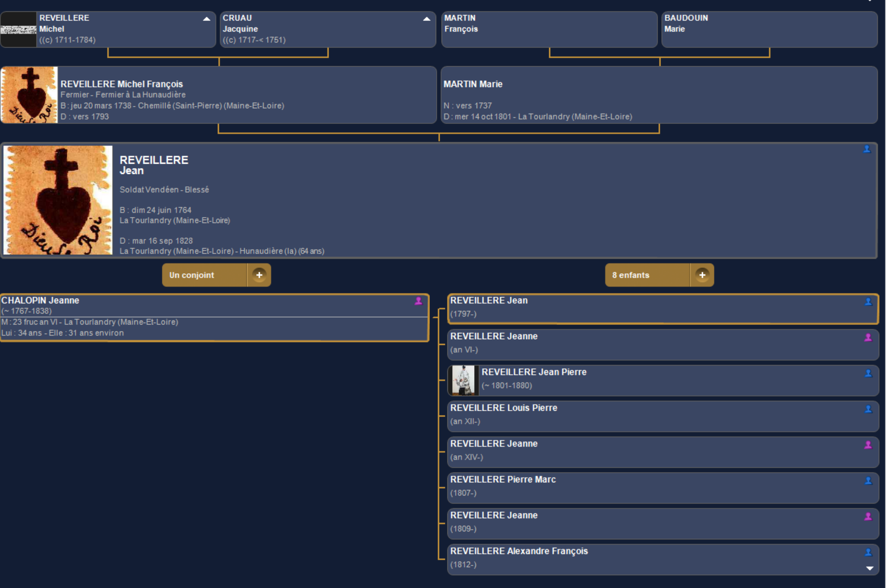Click the gender icon for Reveillere Jean (1797-)
Screen dimensions: 886x588
pos(868,302)
